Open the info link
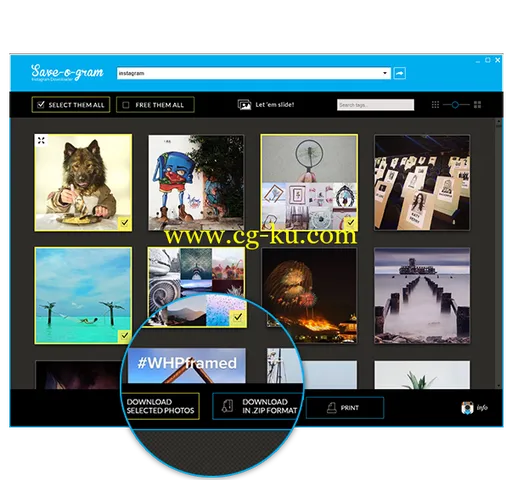 (x=482, y=408)
